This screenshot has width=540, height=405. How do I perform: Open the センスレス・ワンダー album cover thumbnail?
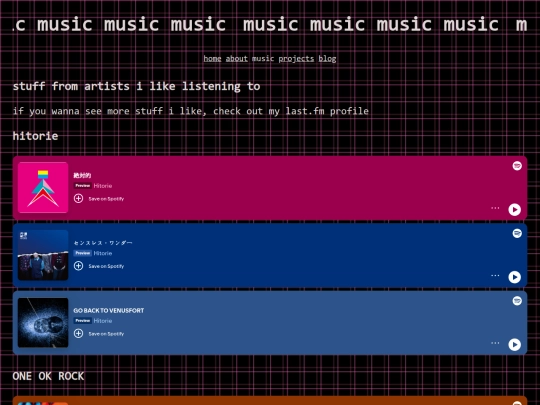43,255
